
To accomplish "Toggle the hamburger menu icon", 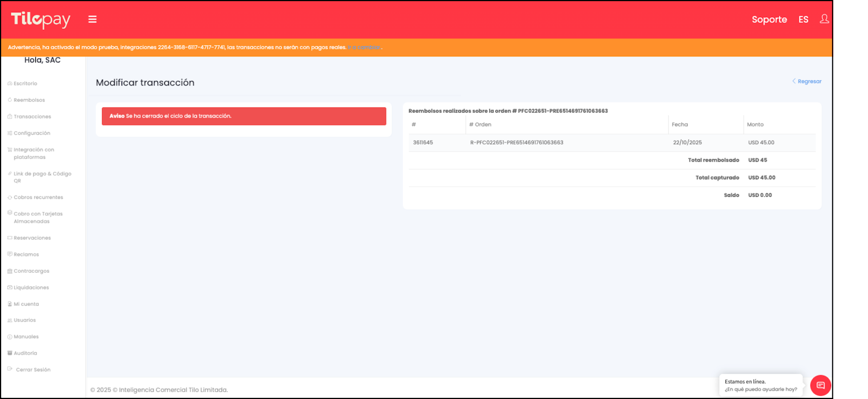I will point(92,20).
